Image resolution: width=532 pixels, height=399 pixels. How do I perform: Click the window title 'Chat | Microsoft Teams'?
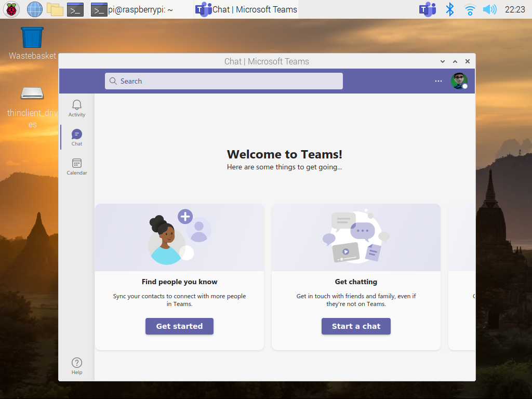(267, 61)
